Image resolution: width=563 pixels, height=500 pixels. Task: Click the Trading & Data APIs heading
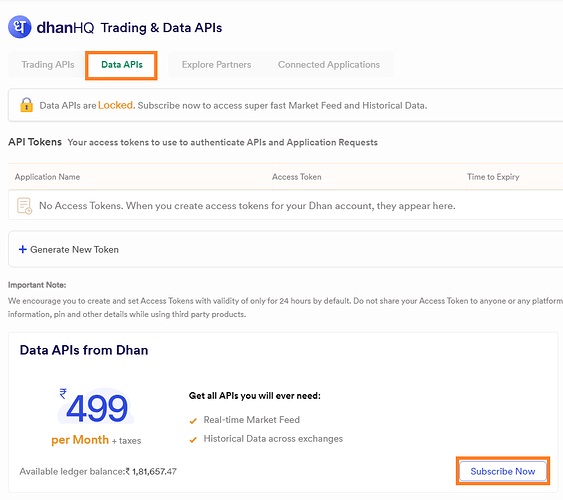(161, 28)
